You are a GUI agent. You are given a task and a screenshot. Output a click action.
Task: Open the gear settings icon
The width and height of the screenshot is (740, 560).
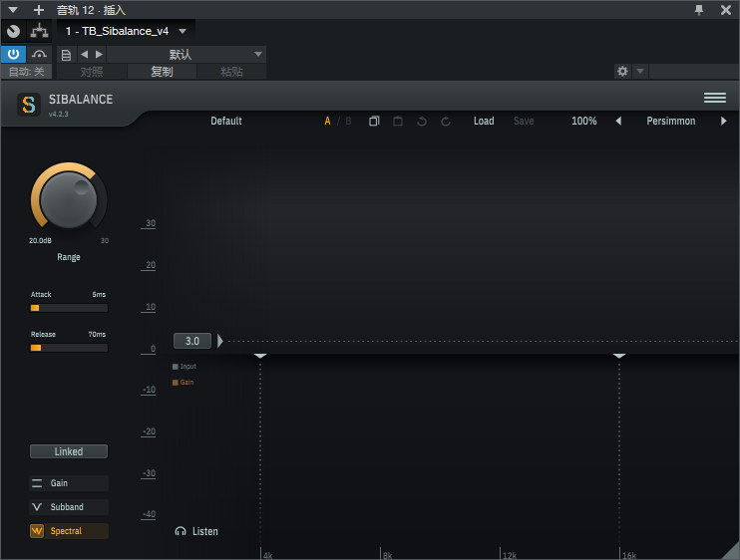coord(623,71)
